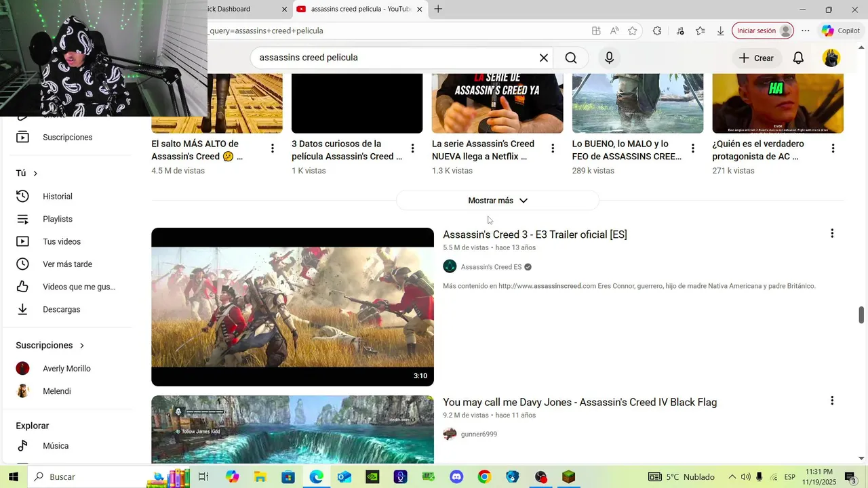The image size is (868, 488).
Task: Open Edge read aloud icon
Action: pos(614,30)
